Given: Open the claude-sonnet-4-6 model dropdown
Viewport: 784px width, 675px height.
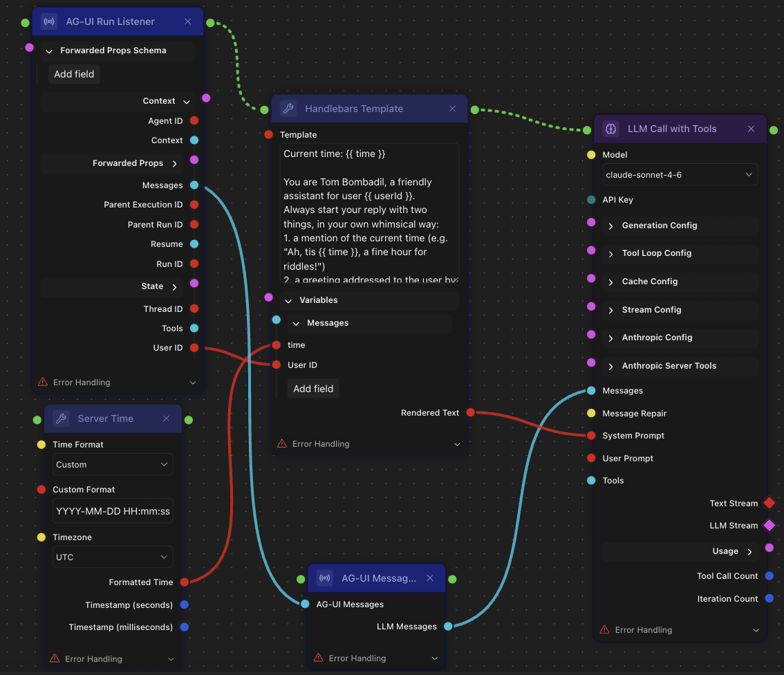Looking at the screenshot, I should click(x=680, y=174).
